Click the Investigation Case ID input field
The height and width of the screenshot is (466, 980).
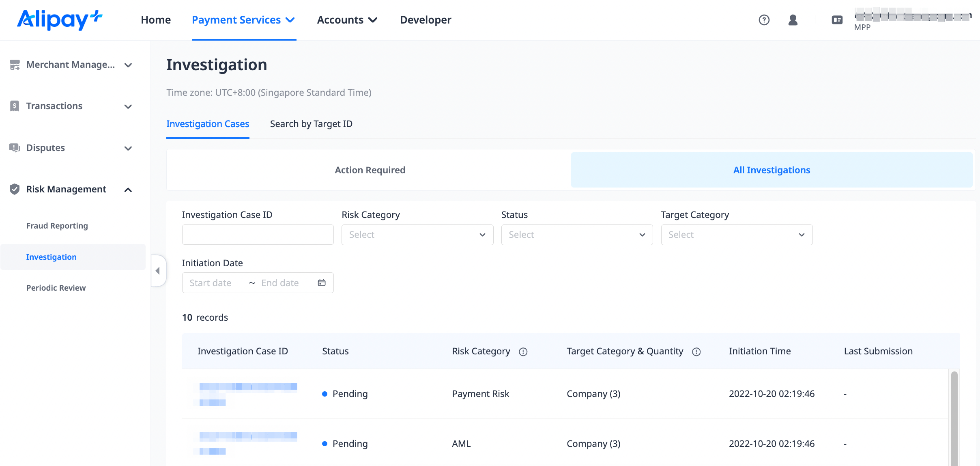(x=258, y=235)
